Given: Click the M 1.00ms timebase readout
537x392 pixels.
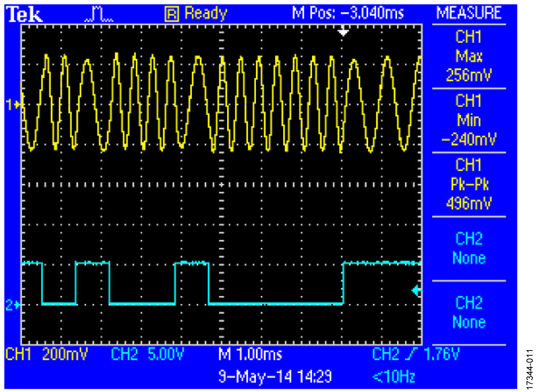Looking at the screenshot, I should click(x=250, y=354).
